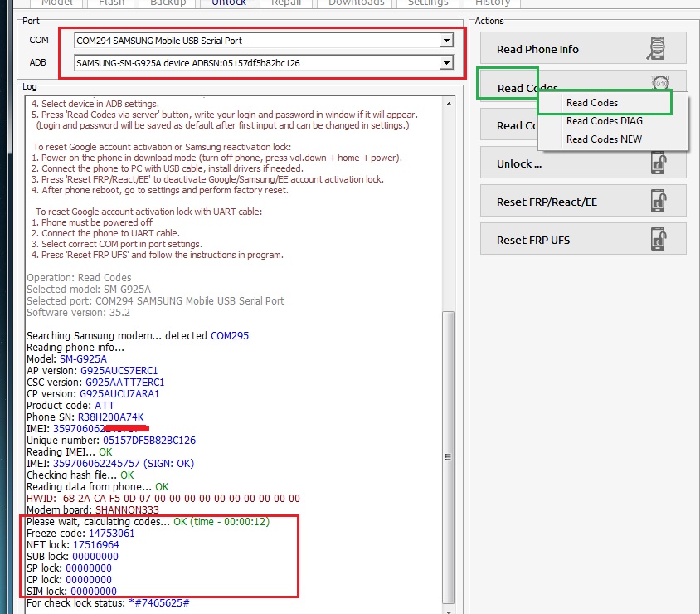
Task: Click the Read Phone Info magnifier icon
Action: click(x=656, y=48)
